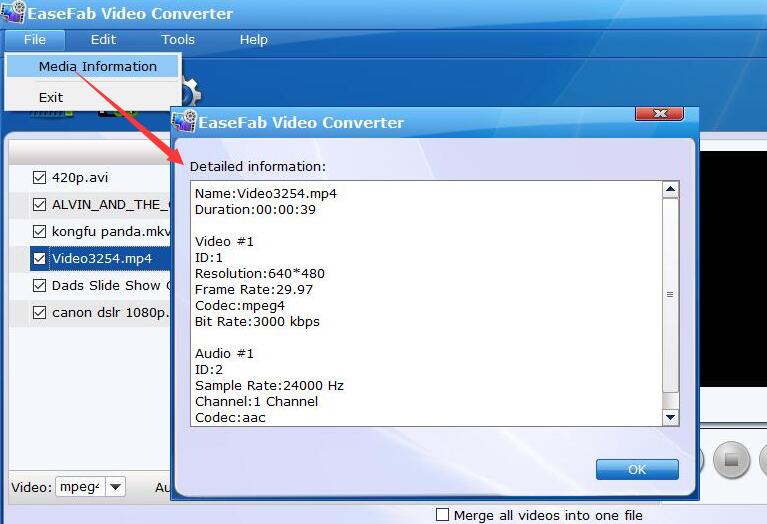Open the Edit menu
Screen dimensions: 767x524
[103, 40]
